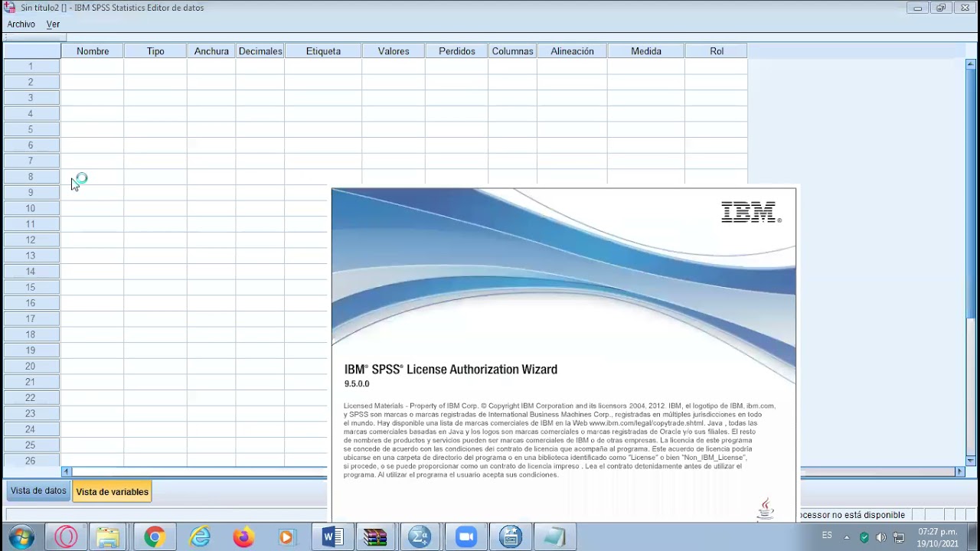Click the ES language indicator
Image resolution: width=980 pixels, height=551 pixels.
tap(827, 536)
